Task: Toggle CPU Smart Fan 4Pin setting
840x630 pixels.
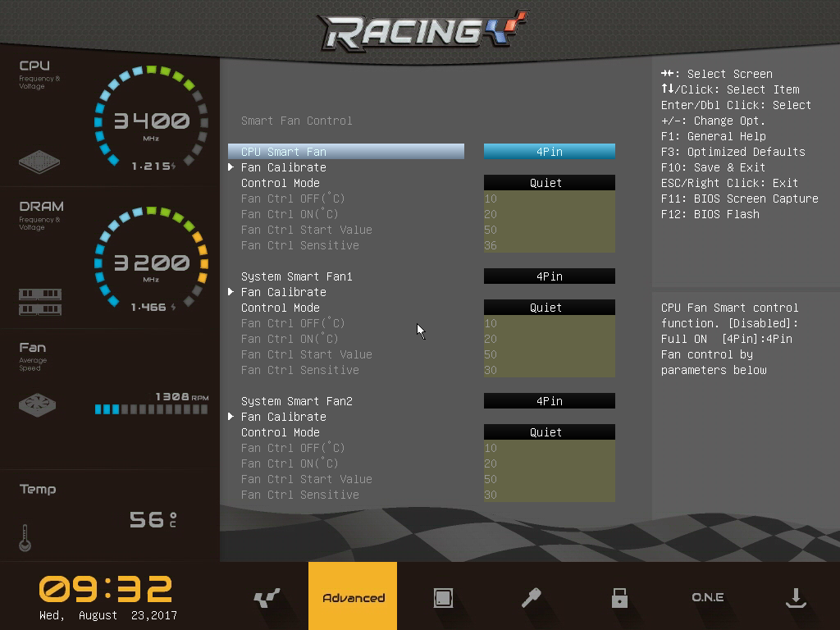Action: (x=549, y=152)
